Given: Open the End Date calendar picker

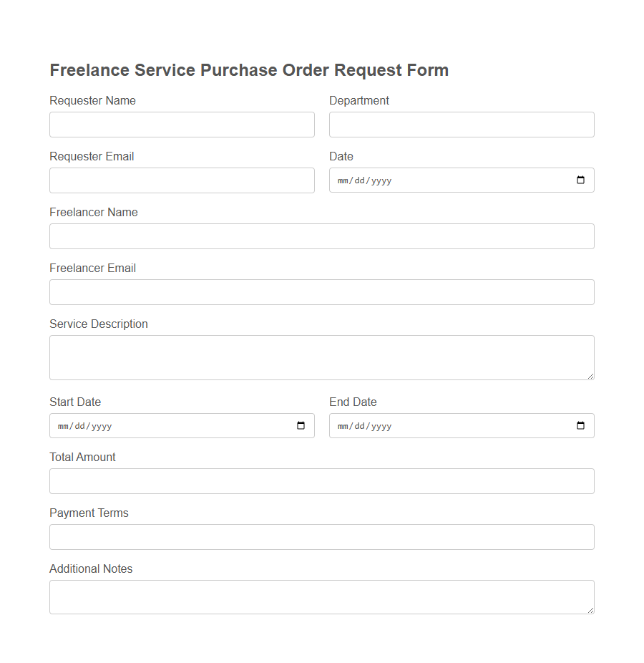Looking at the screenshot, I should point(580,425).
